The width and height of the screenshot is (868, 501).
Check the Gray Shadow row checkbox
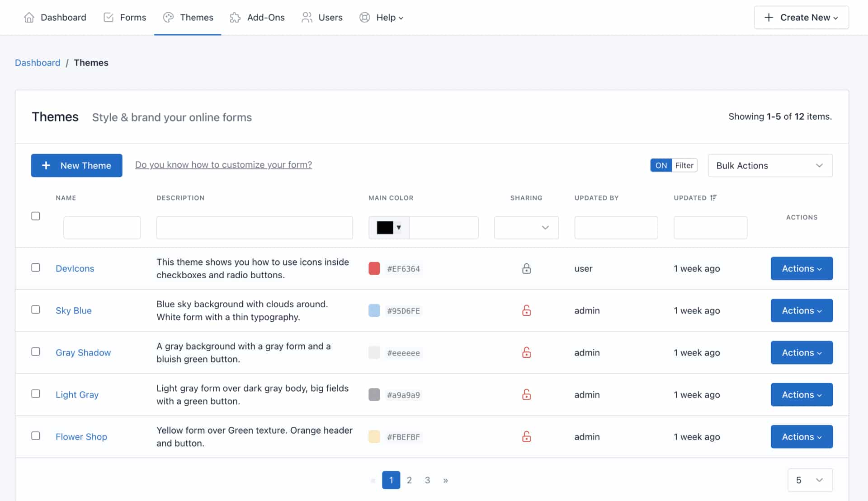point(36,351)
